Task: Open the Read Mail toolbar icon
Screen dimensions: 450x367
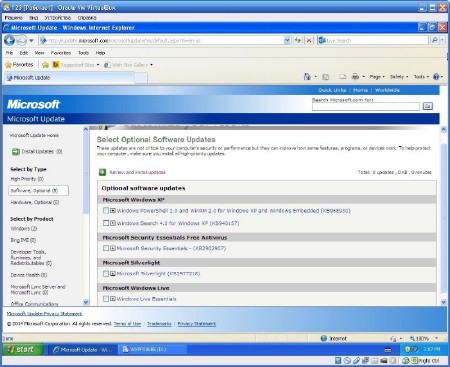Action: 342,77
